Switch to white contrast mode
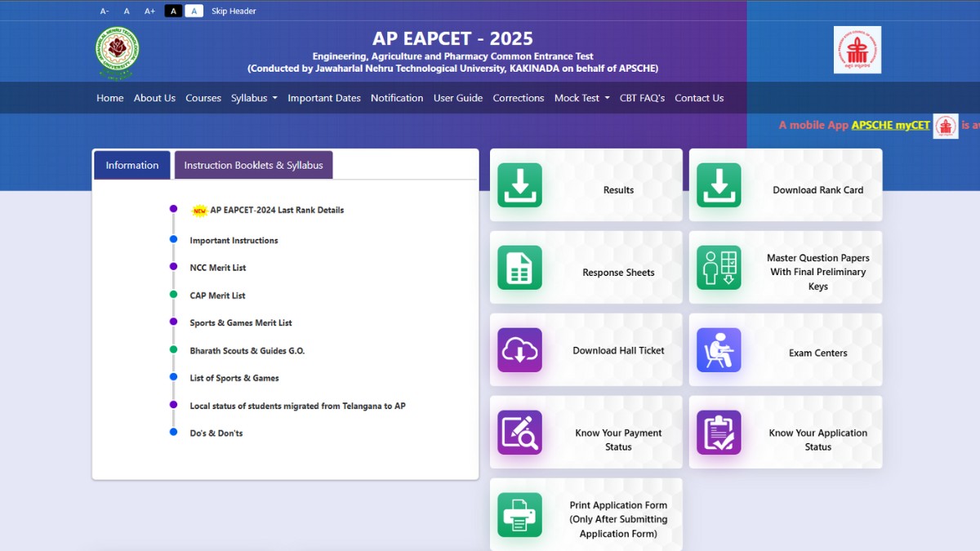The height and width of the screenshot is (551, 980). pos(193,11)
